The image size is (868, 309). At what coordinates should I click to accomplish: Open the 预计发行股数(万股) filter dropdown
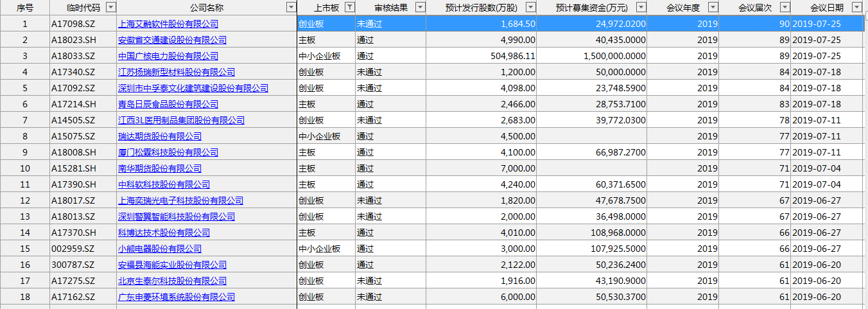coord(530,7)
